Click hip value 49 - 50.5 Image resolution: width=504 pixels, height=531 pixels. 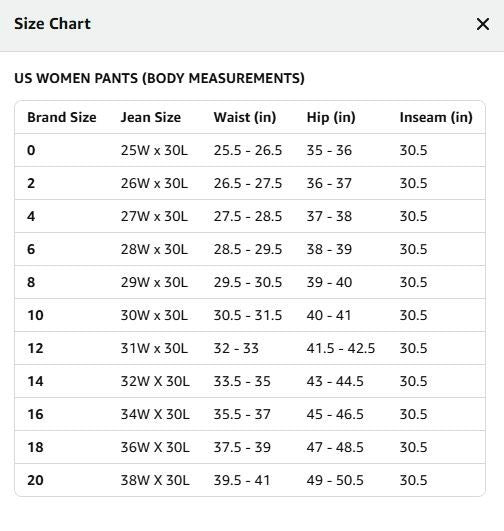(x=335, y=480)
